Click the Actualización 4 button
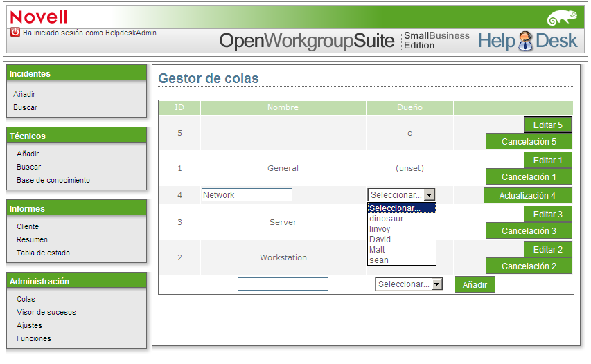Screen dimensions: 591x364 pos(528,196)
